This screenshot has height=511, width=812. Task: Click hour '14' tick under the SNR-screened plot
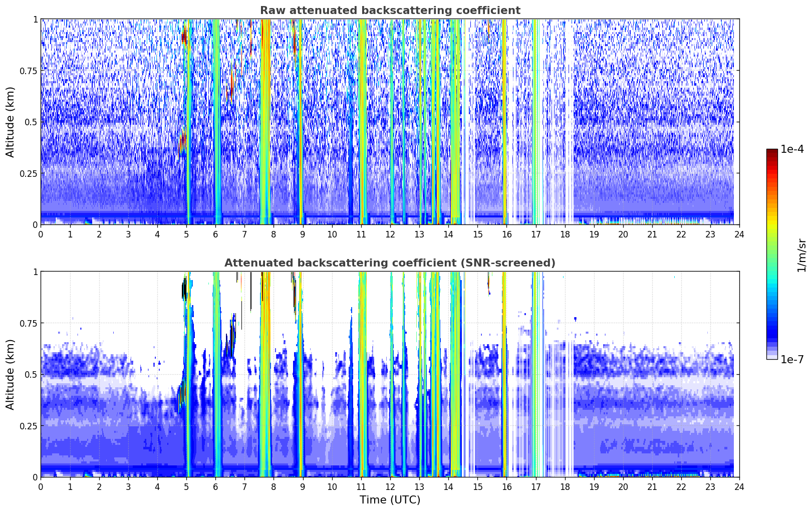pos(448,486)
